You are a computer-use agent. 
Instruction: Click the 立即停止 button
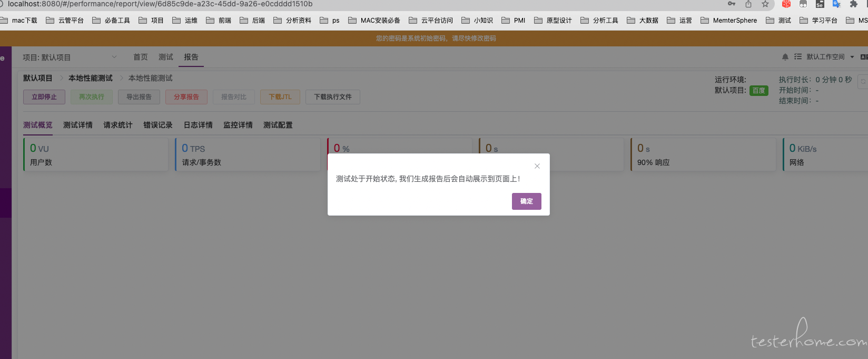[x=44, y=97]
